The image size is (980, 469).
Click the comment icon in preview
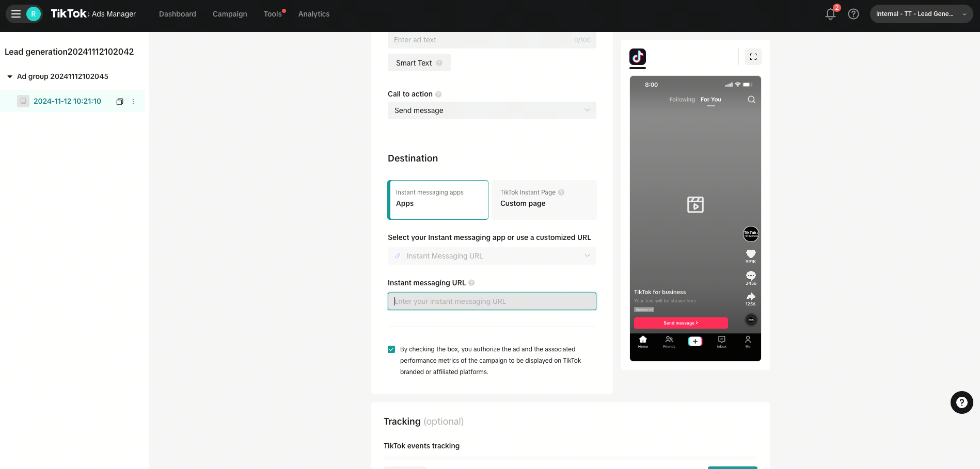tap(751, 276)
